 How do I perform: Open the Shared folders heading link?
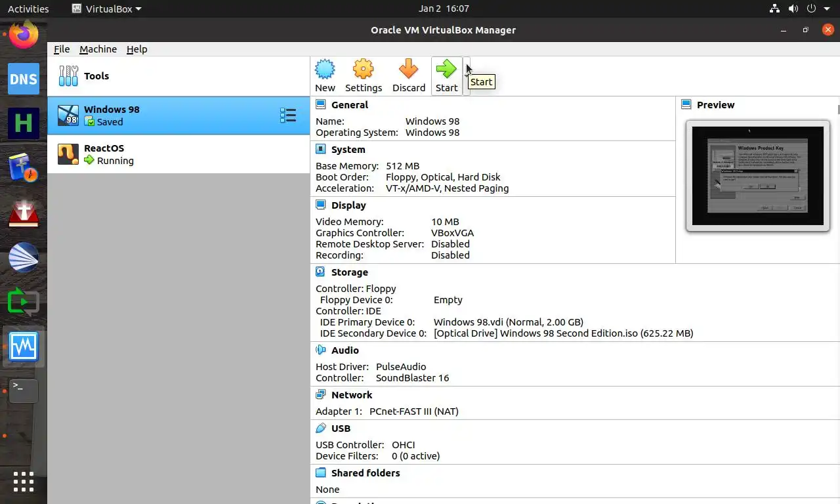[x=366, y=473]
